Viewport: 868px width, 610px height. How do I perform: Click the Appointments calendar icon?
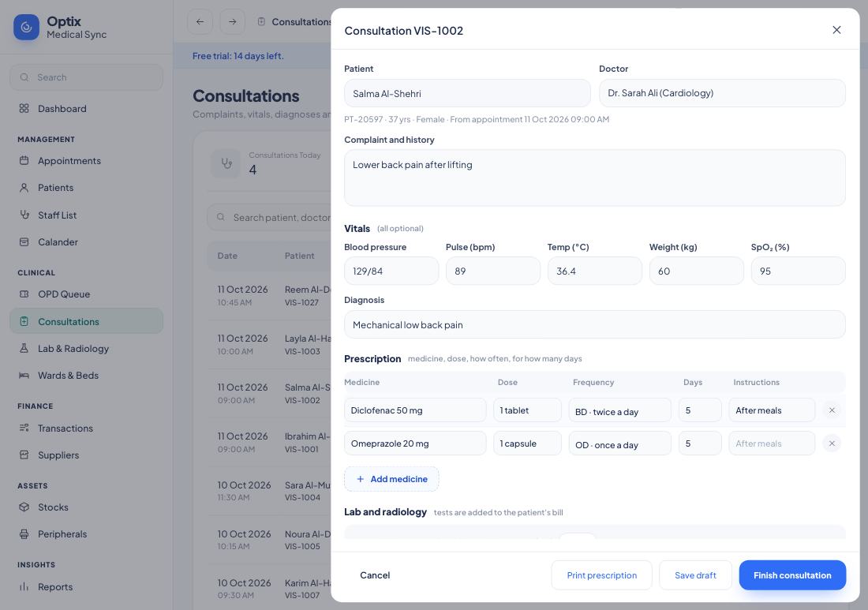(24, 160)
